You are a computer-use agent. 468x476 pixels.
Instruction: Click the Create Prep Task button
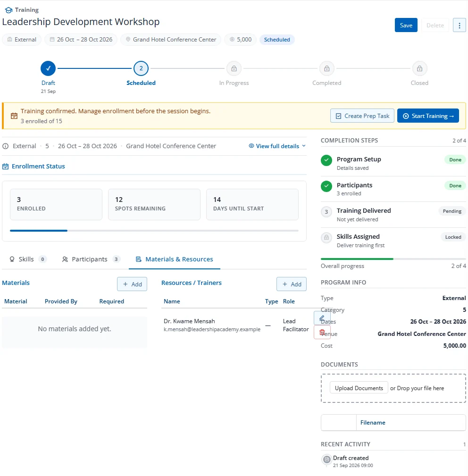tap(362, 116)
